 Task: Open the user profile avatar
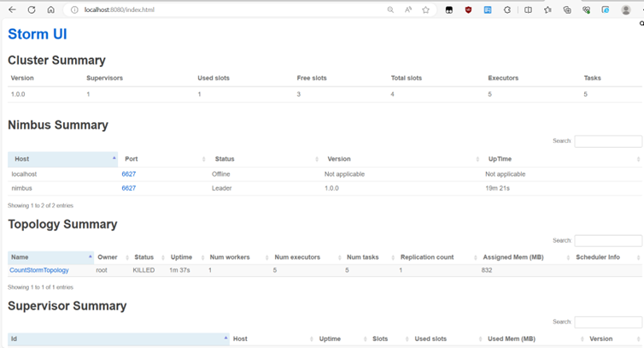pos(626,9)
